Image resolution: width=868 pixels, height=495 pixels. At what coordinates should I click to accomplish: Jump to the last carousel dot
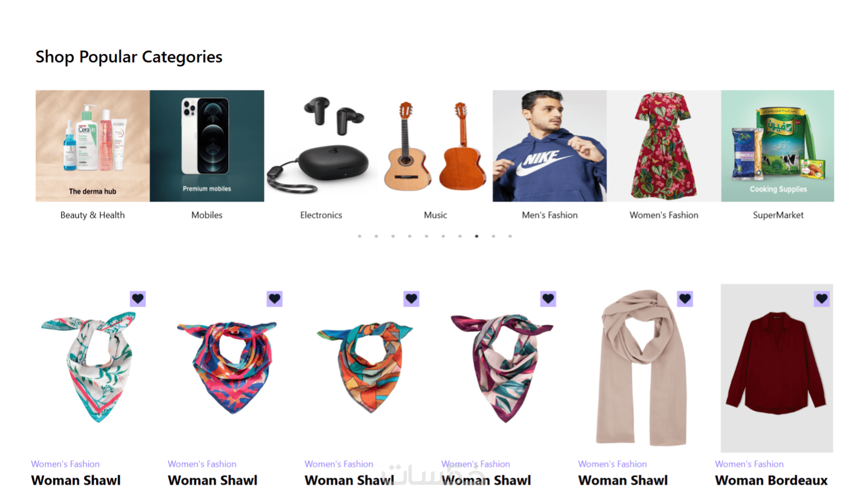[x=510, y=236]
